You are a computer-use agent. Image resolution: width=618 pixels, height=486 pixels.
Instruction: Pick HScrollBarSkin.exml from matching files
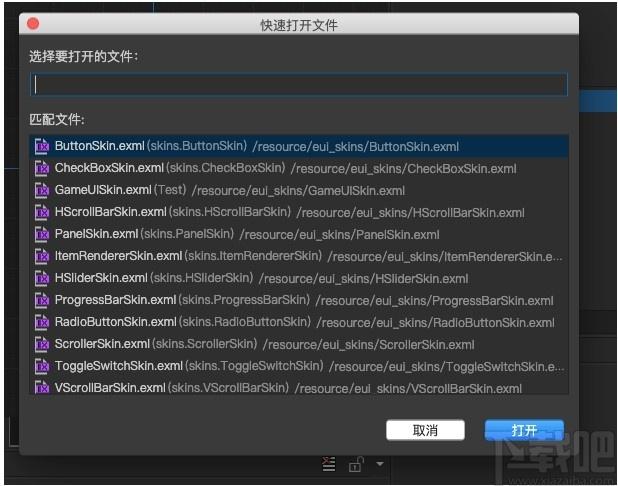tap(299, 212)
